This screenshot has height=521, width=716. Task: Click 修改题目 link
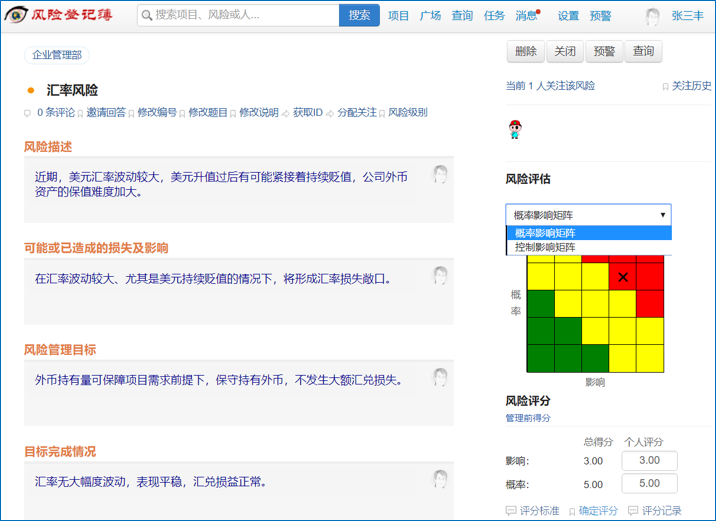pyautogui.click(x=208, y=112)
